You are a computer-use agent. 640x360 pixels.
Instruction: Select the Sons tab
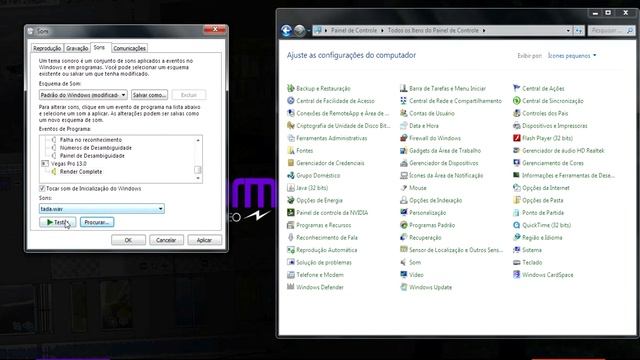coord(100,47)
